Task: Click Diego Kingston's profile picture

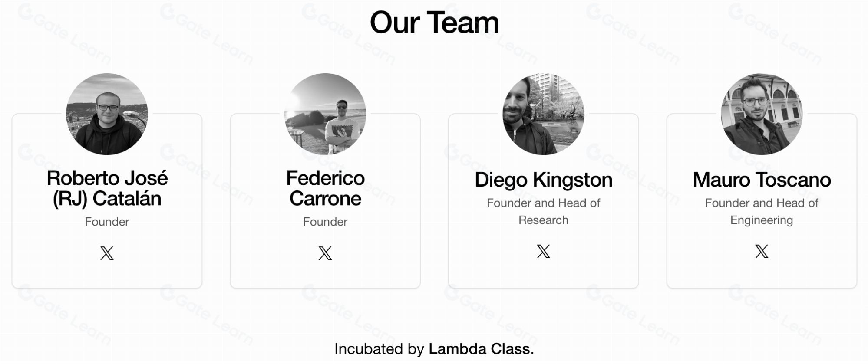Action: 543,114
